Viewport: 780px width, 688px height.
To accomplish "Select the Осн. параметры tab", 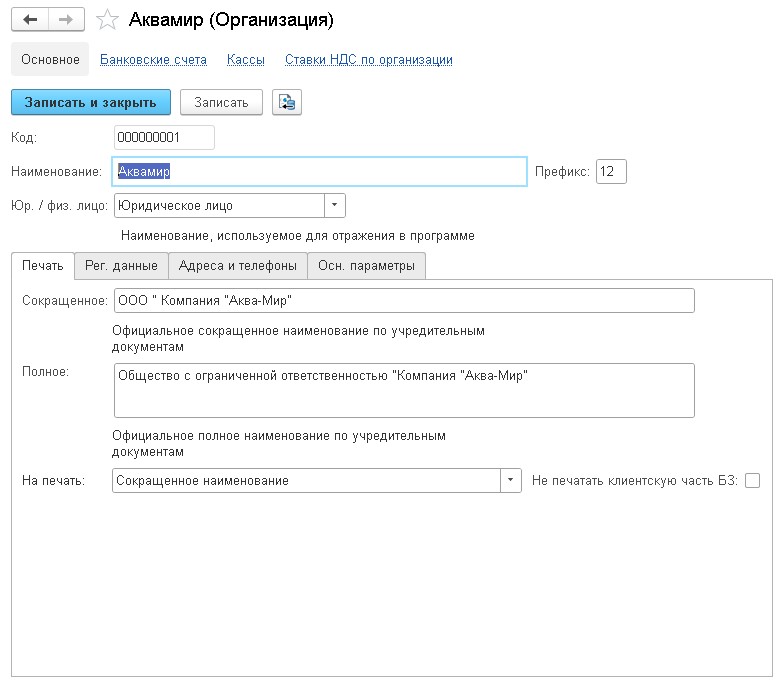I will (x=366, y=265).
